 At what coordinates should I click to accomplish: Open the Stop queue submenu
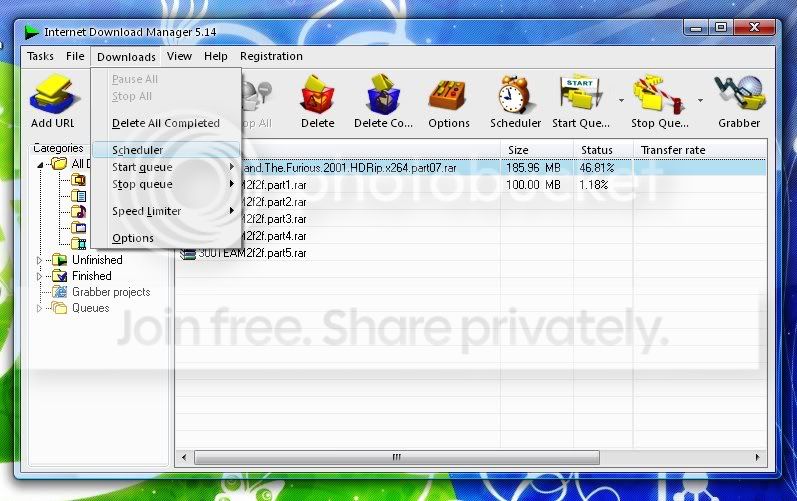[x=166, y=184]
